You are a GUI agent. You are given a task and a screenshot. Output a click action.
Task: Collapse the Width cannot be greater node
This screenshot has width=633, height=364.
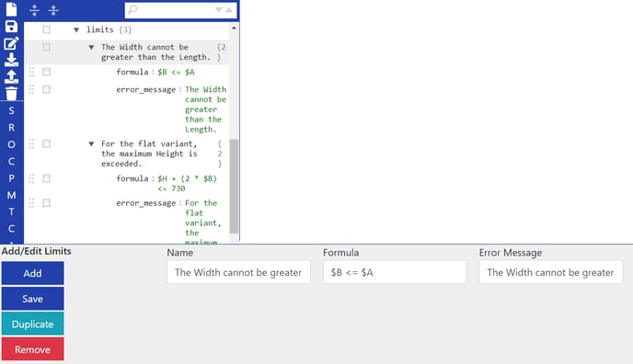pyautogui.click(x=91, y=48)
